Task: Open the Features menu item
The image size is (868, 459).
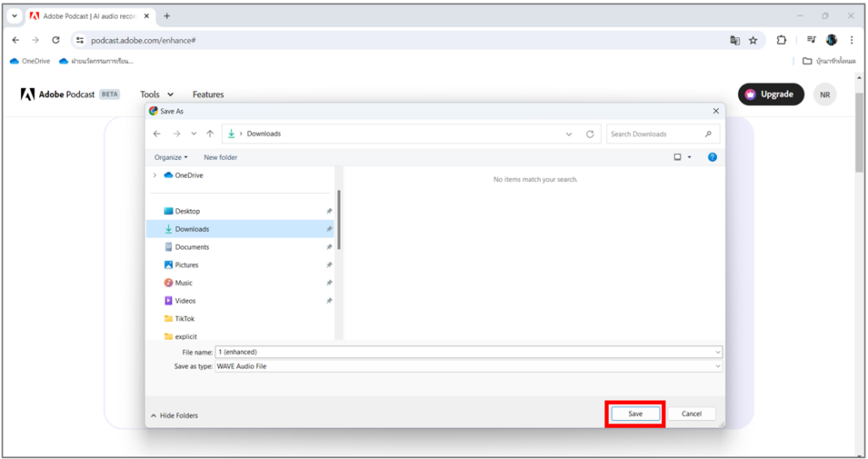Action: [208, 95]
